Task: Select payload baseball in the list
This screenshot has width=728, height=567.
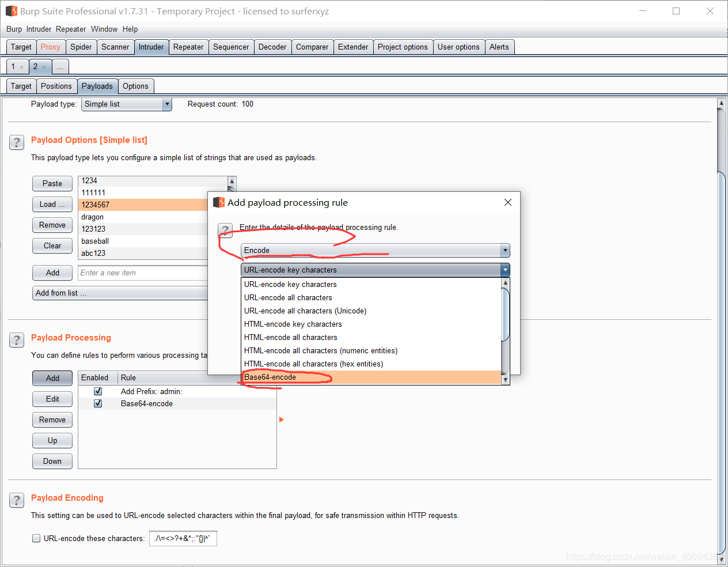Action: coord(143,241)
